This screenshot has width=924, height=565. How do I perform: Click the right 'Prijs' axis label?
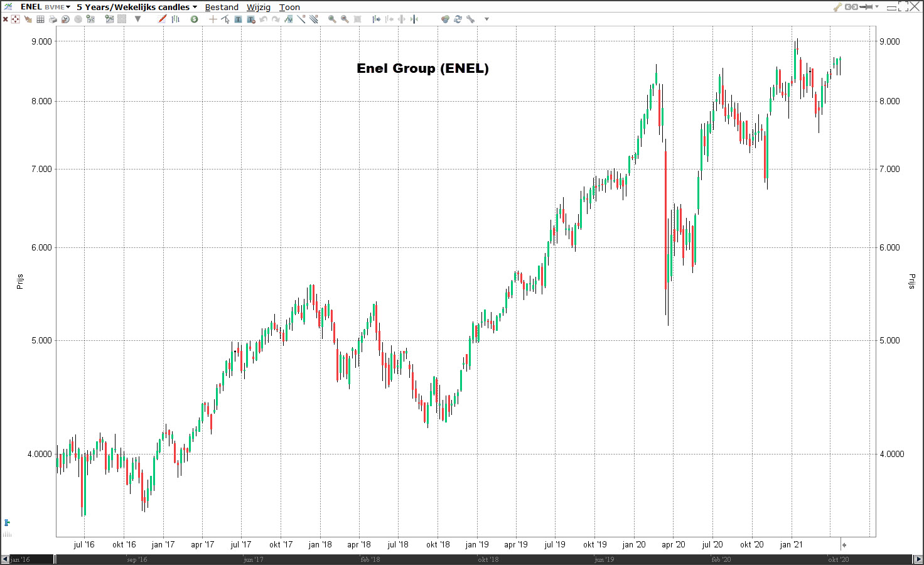(x=911, y=281)
